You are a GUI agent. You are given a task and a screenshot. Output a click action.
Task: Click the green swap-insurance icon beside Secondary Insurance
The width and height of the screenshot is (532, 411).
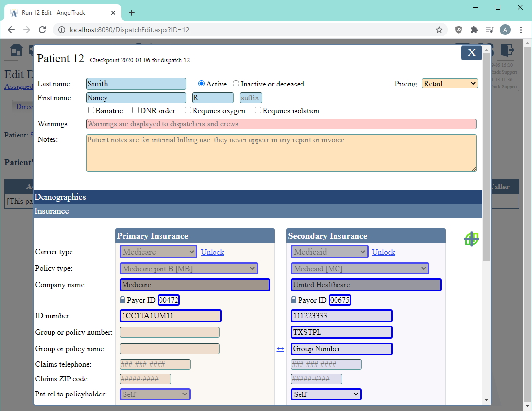471,239
